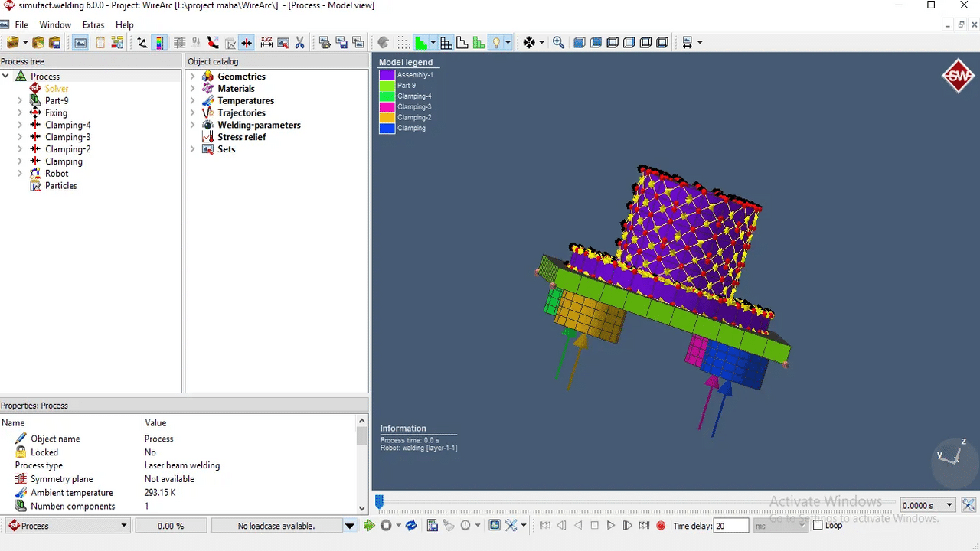The width and height of the screenshot is (980, 551).
Task: Click the green arrow start simulation icon
Action: click(369, 526)
